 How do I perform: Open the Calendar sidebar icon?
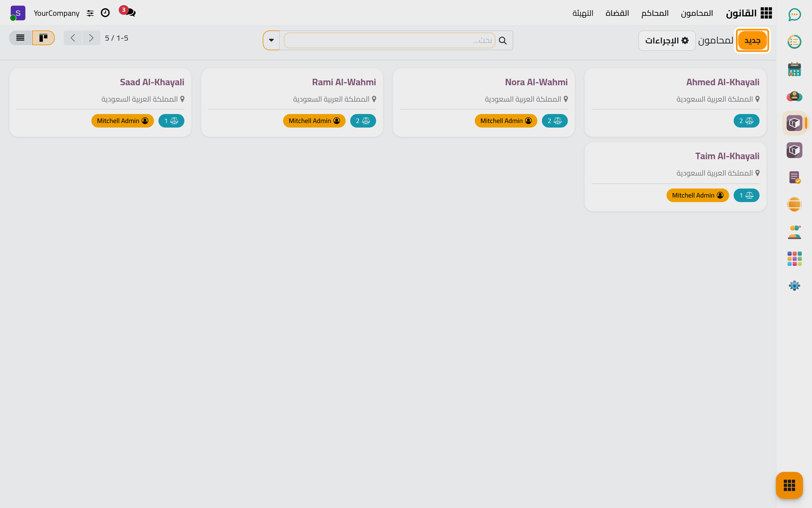tap(794, 69)
